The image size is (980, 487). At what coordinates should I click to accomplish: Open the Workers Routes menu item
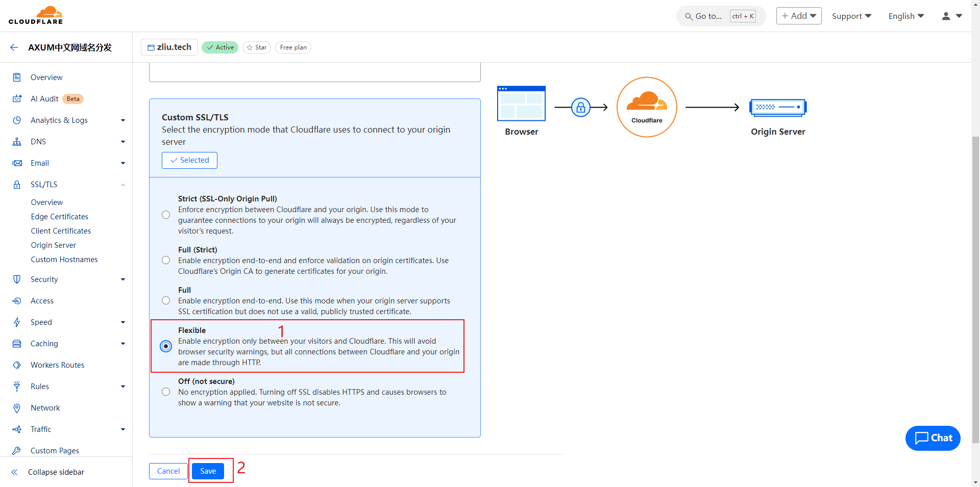point(58,365)
